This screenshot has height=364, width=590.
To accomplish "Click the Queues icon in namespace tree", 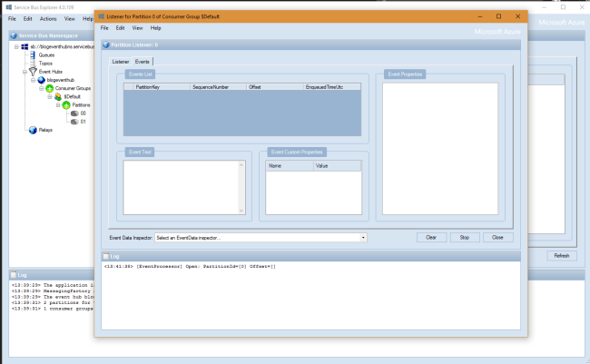I will coord(33,55).
